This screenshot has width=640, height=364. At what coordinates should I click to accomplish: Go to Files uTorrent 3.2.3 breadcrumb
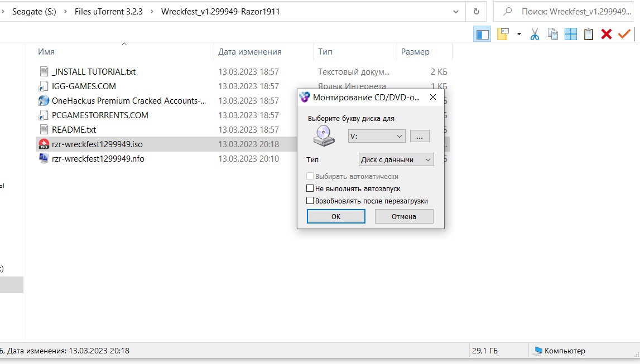coord(109,11)
